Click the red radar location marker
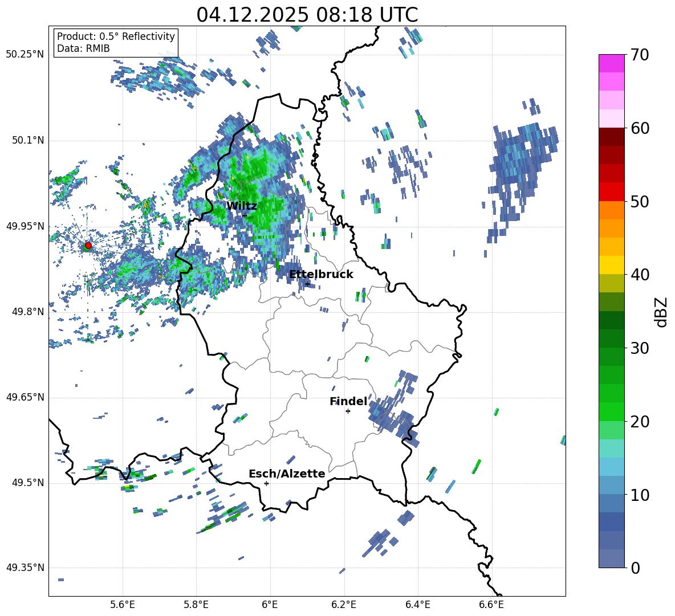The height and width of the screenshot is (616, 675). coord(88,246)
